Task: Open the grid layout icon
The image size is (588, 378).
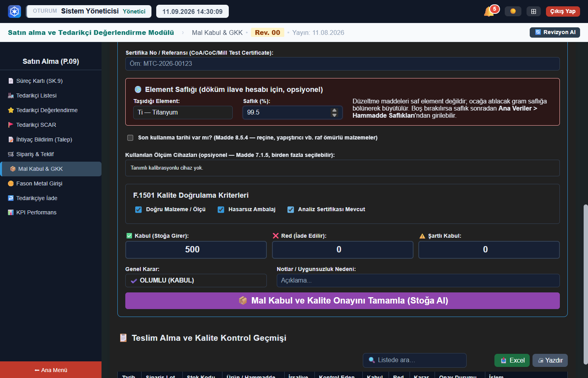Action: tap(534, 11)
